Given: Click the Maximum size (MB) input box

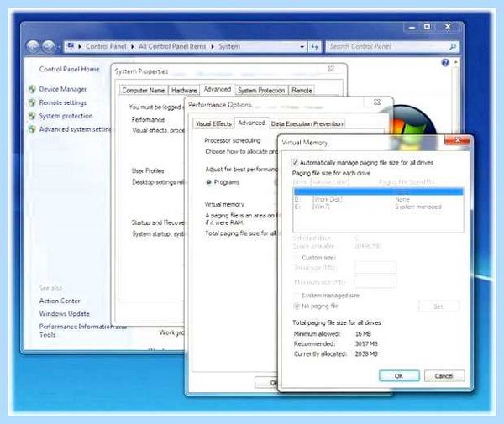Looking at the screenshot, I should (375, 282).
